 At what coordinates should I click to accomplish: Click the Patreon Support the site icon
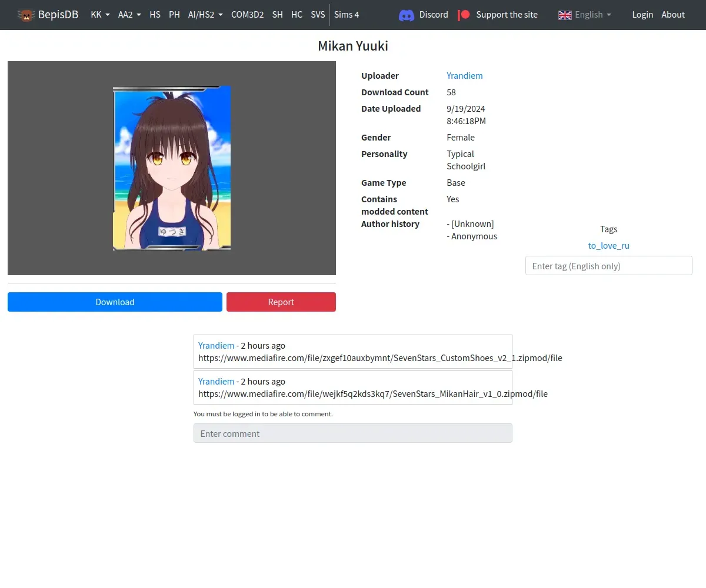coord(464,15)
